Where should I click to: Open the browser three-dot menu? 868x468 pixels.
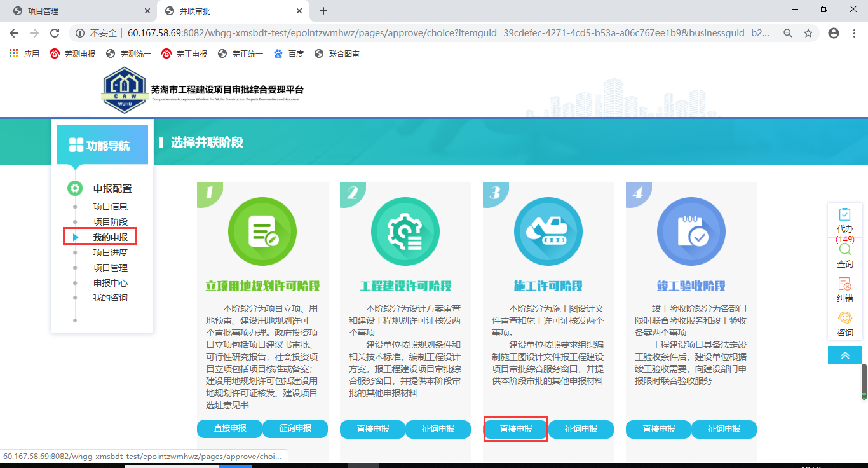tap(854, 32)
